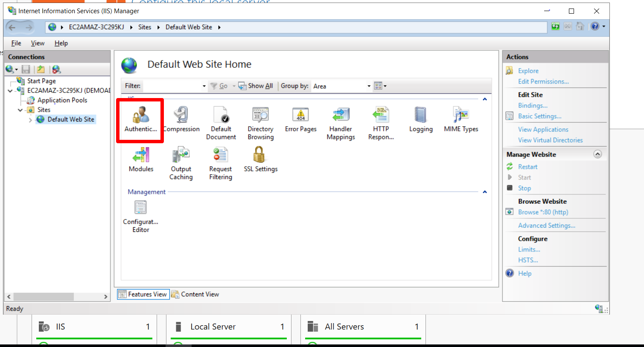This screenshot has height=347, width=644.
Task: Open the Filter dropdown arrow
Action: click(x=204, y=86)
